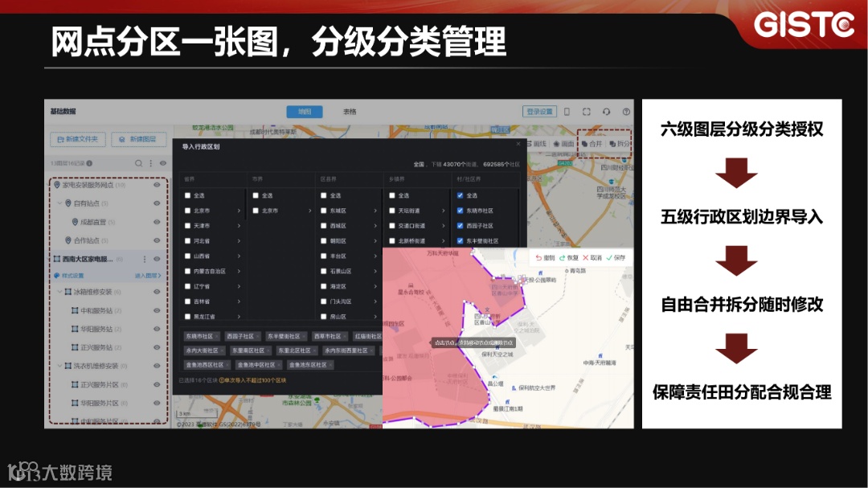Hide the 华阳服务站 layer
The width and height of the screenshot is (868, 488).
click(157, 329)
